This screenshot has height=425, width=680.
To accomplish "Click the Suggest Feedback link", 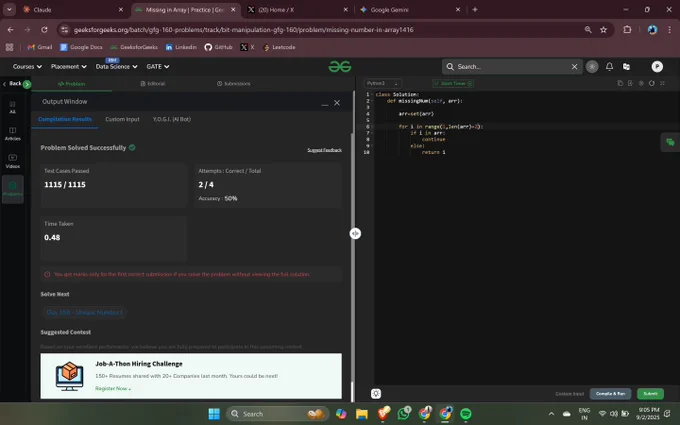I will click(324, 150).
